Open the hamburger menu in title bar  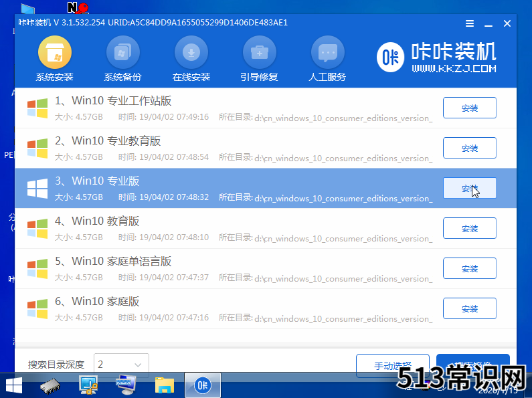470,23
